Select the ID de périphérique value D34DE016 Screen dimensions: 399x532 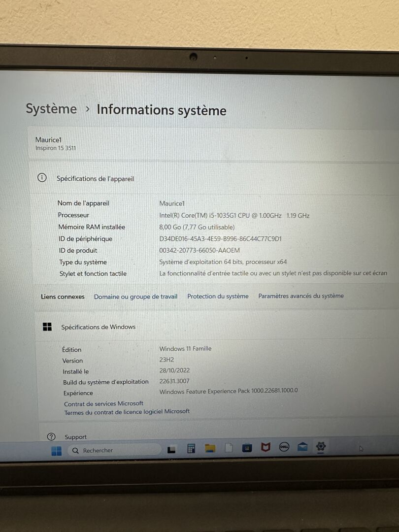221,239
